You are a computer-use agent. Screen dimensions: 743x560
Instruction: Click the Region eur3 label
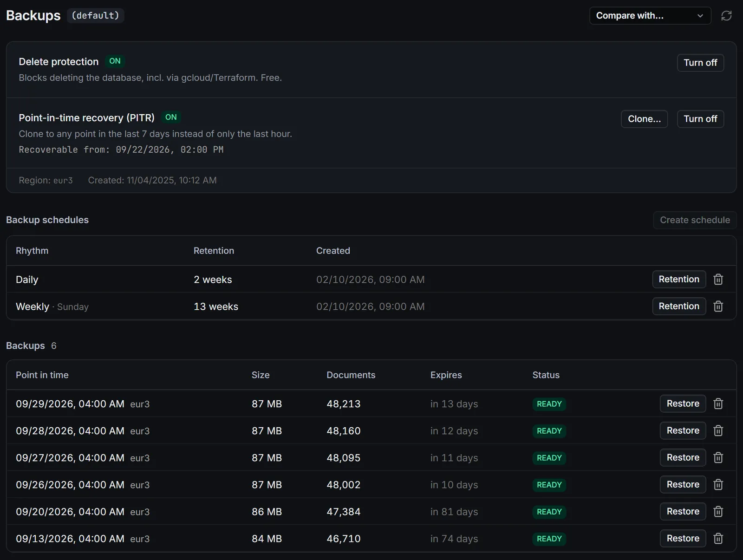click(46, 180)
